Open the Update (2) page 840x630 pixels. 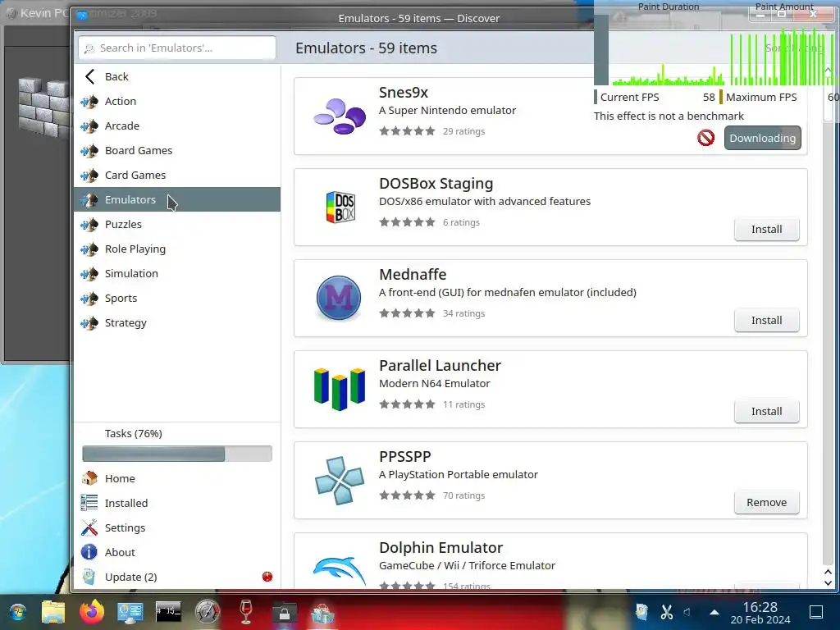coord(177,577)
